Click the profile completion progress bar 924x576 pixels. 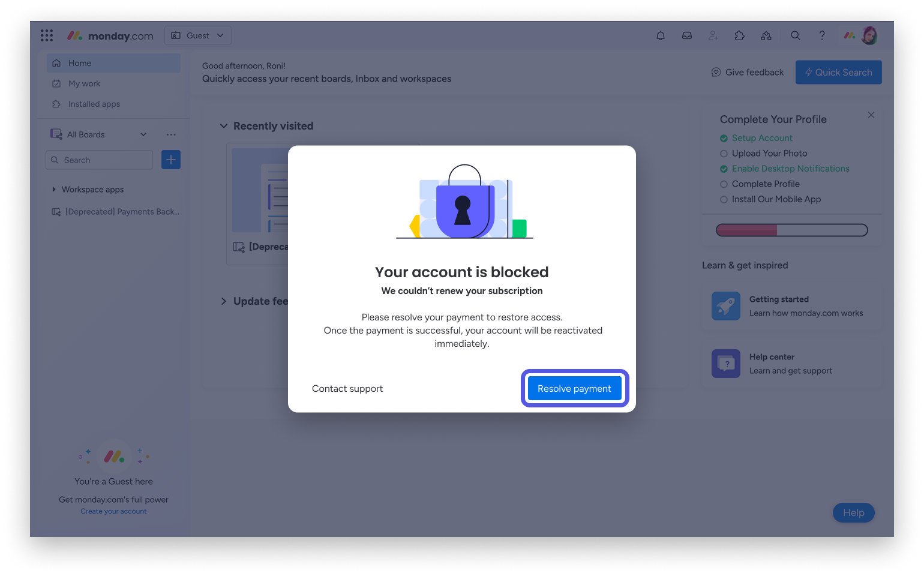(792, 230)
